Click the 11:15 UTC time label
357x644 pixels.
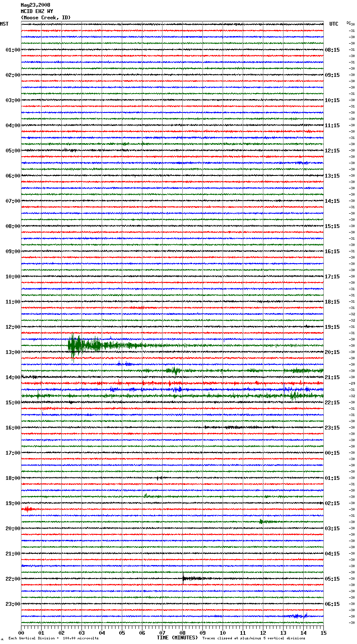[332, 126]
